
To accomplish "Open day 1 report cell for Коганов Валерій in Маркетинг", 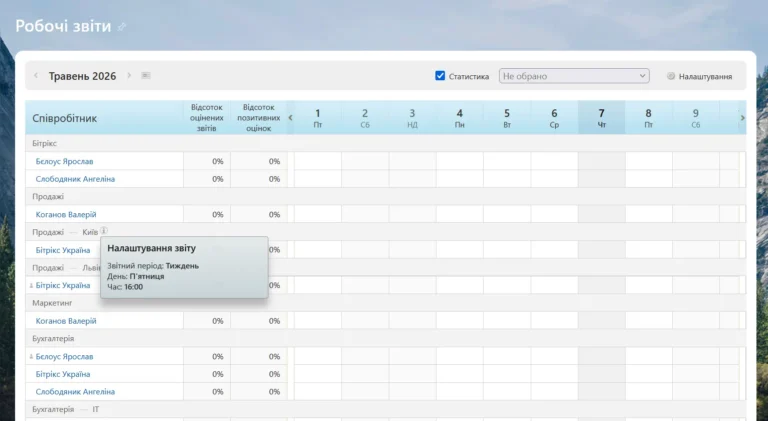I will coord(317,321).
